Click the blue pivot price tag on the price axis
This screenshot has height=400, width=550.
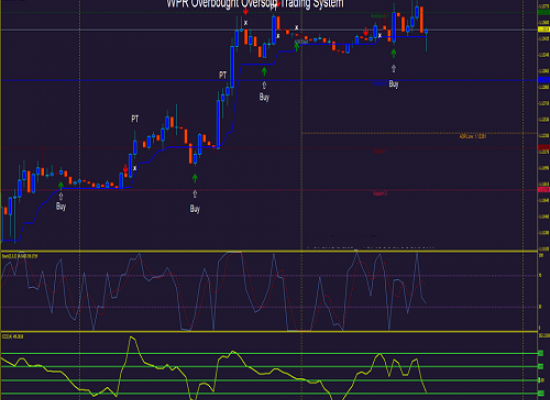click(544, 80)
